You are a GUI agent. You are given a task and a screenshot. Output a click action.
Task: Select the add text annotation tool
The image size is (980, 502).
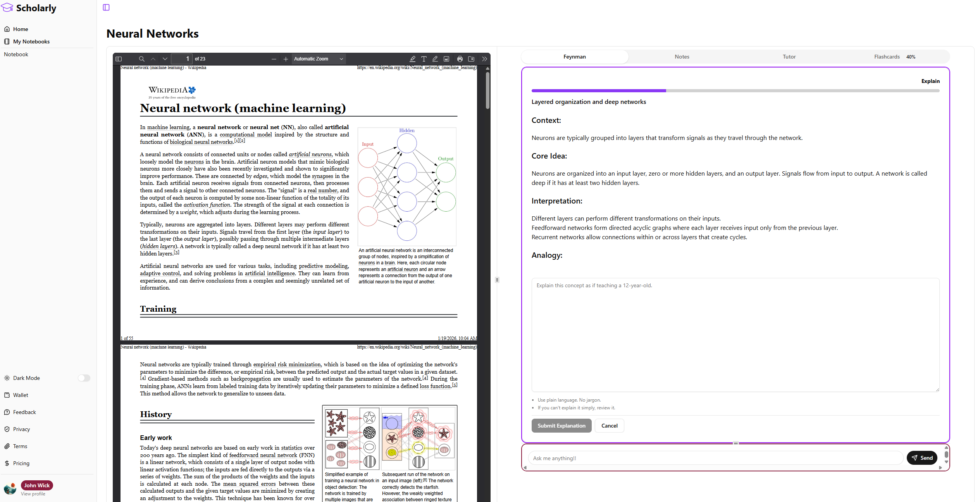(x=424, y=59)
